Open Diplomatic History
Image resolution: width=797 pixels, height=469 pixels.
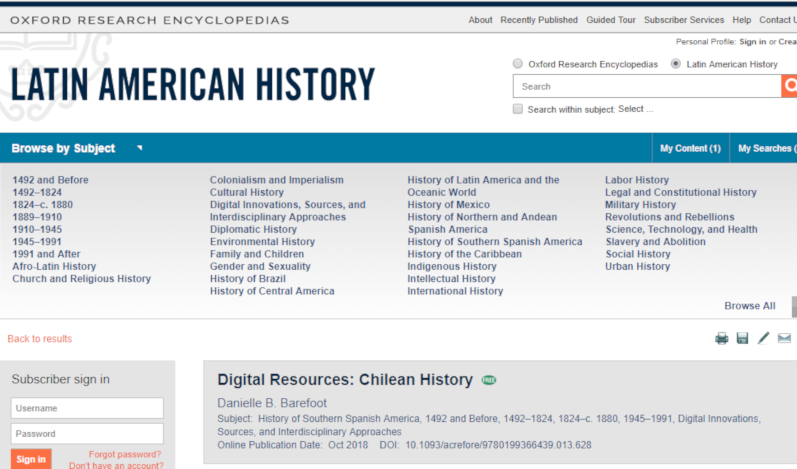pyautogui.click(x=253, y=229)
